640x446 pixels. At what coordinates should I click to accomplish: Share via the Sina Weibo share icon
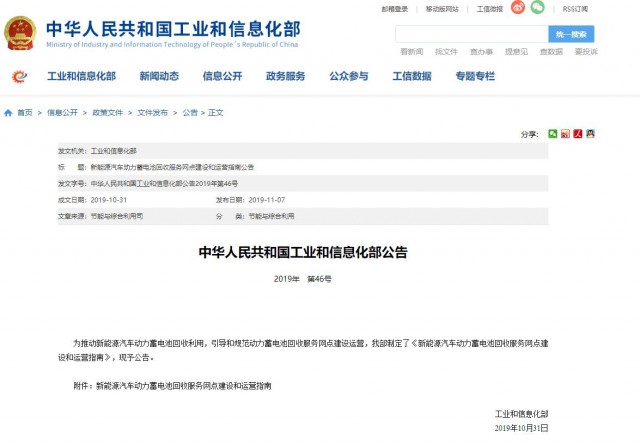pos(565,134)
